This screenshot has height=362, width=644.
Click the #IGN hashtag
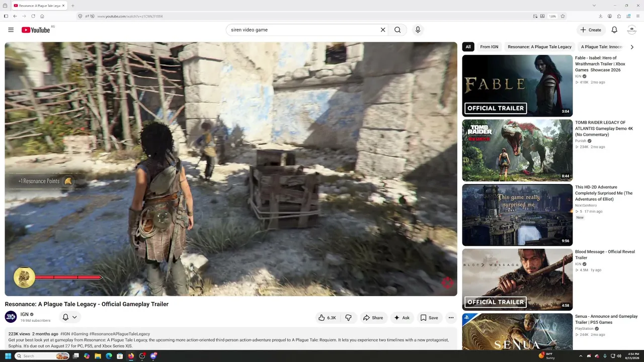(65, 334)
